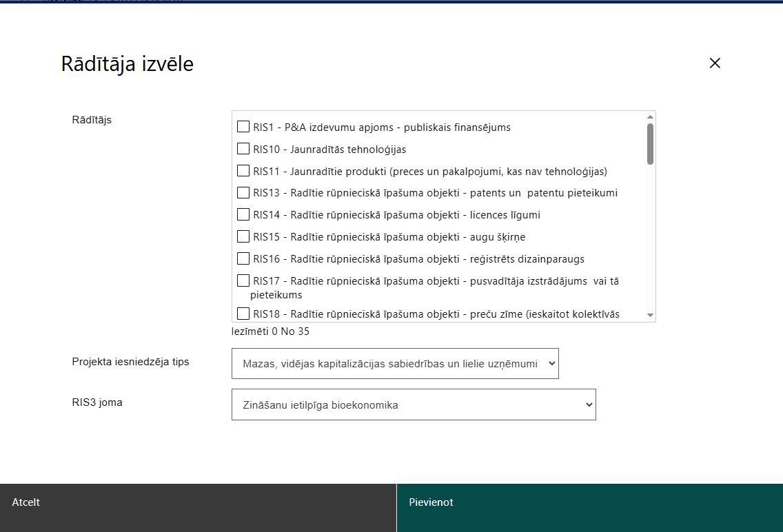Check RIS17 pusvadītāja izstrādājums checkbox
This screenshot has height=532, width=783.
(x=243, y=280)
